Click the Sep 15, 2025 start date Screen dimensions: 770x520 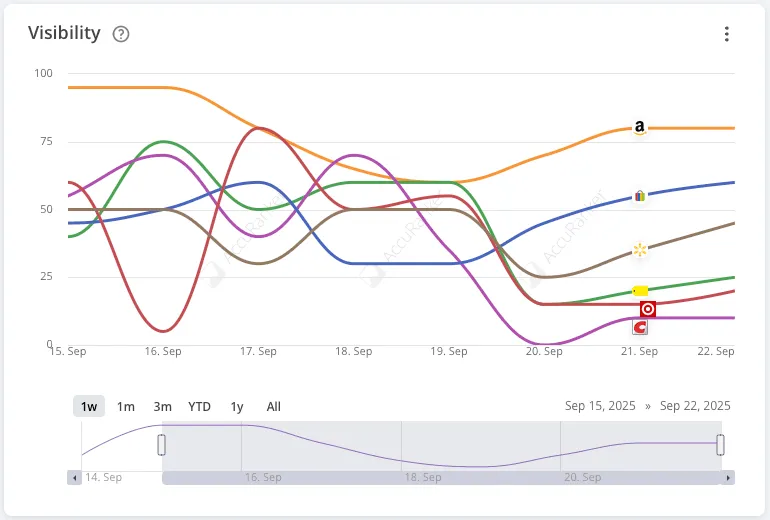point(599,406)
